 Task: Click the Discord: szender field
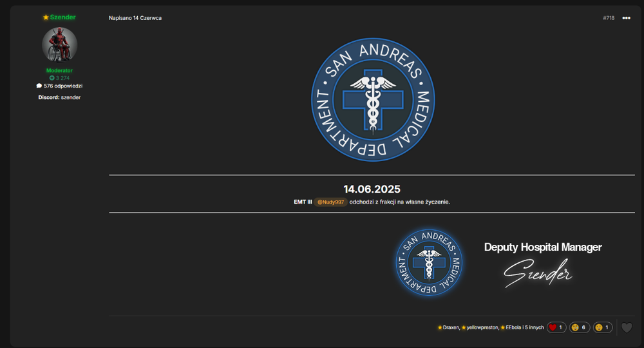coord(59,97)
